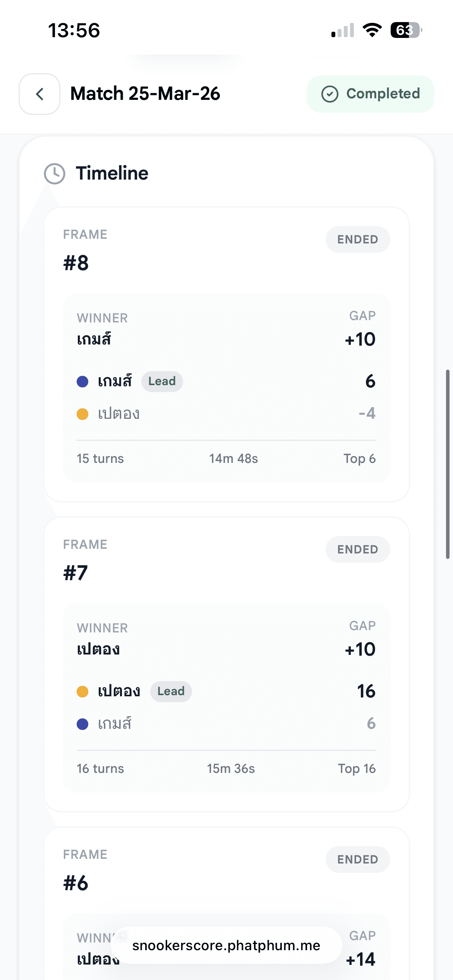Click the Completed checkmark circle icon

(x=330, y=94)
